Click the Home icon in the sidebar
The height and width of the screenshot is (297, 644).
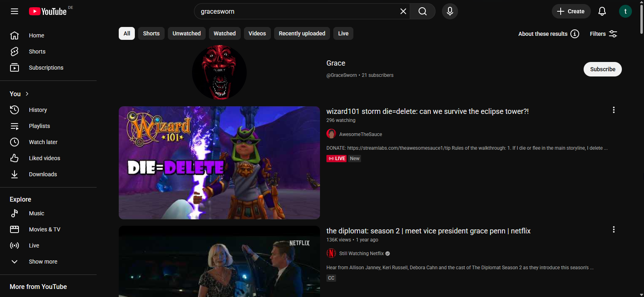point(14,35)
